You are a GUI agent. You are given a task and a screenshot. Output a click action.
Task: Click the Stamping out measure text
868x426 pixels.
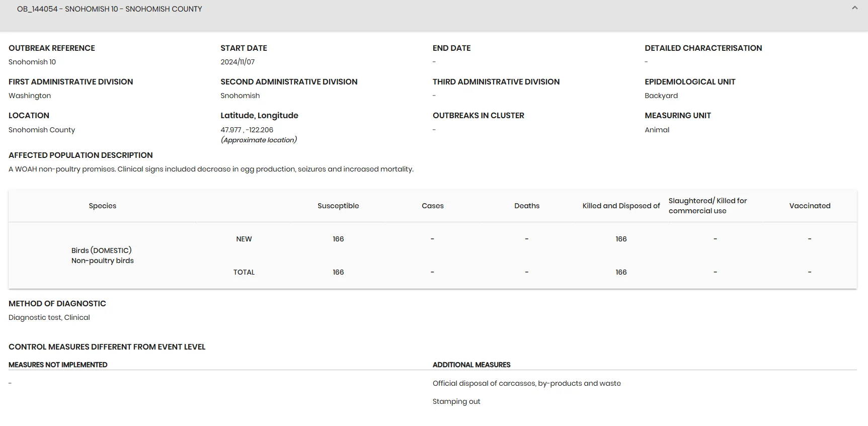click(x=456, y=401)
